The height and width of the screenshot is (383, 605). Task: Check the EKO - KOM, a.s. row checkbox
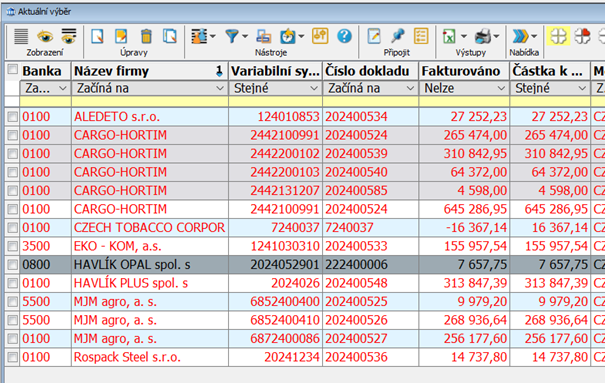point(13,246)
